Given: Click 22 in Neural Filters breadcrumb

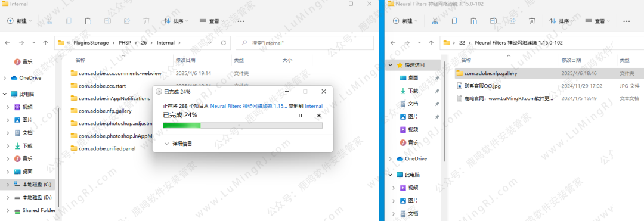Looking at the screenshot, I should [x=462, y=43].
